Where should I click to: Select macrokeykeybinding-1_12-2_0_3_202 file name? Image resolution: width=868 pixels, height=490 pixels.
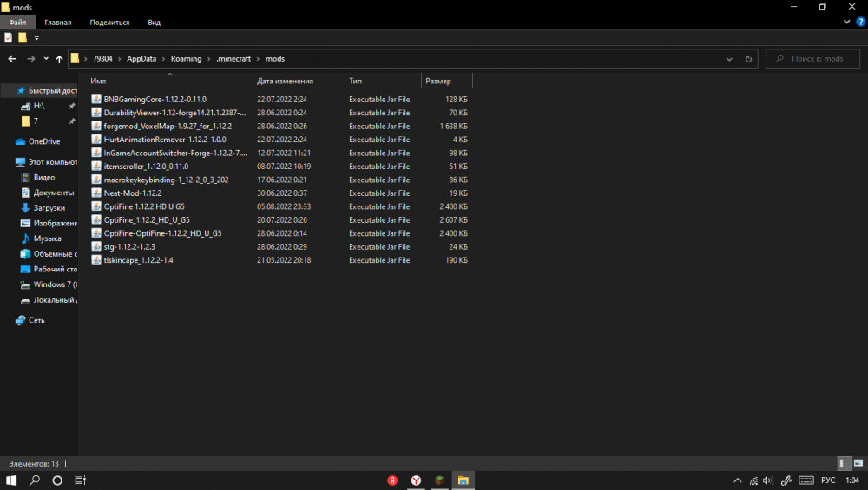point(166,180)
